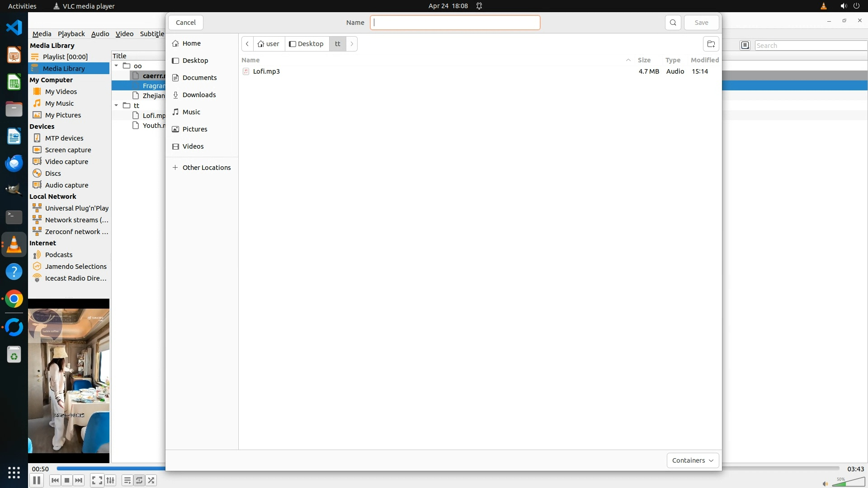Screen dimensions: 868x488
Task: Open extended settings equalizer icon
Action: pyautogui.click(x=110, y=480)
